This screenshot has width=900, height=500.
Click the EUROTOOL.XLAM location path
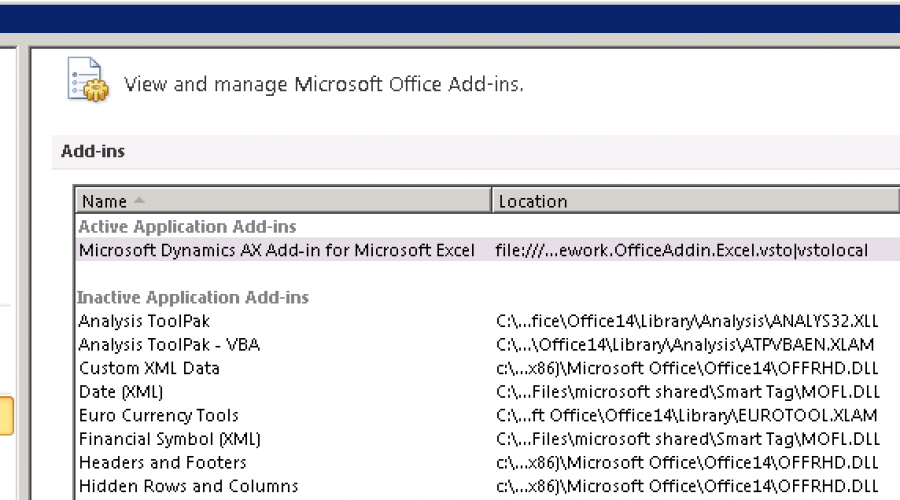pyautogui.click(x=686, y=415)
